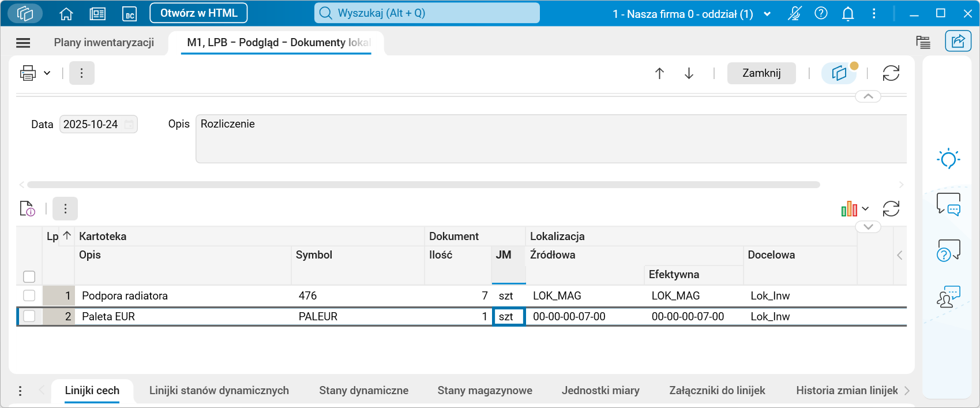Screen dimensions: 980x408
Task: Open the help chat icon with question mark
Action: [x=949, y=250]
